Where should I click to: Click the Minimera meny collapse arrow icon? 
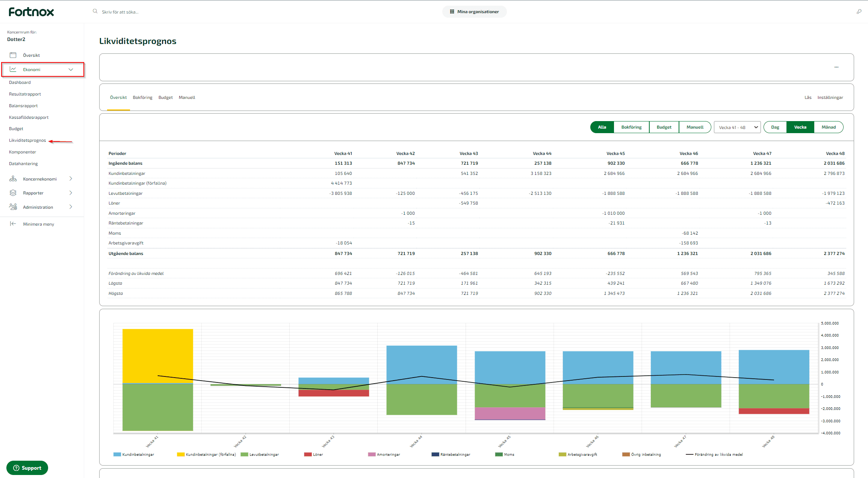[x=13, y=224]
